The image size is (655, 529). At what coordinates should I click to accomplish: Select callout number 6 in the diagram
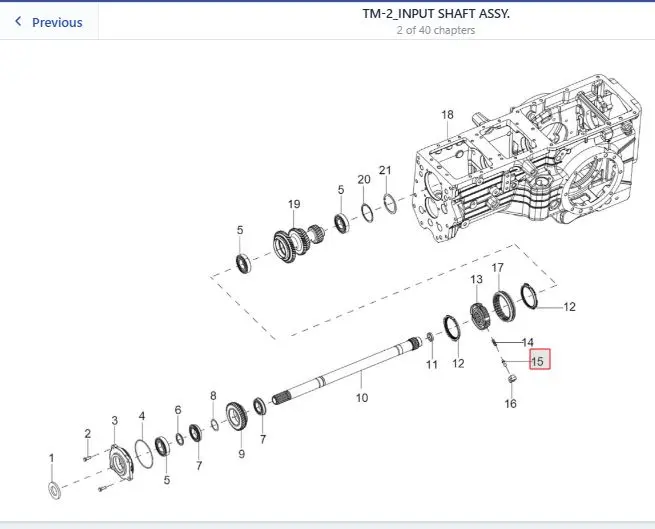(178, 410)
